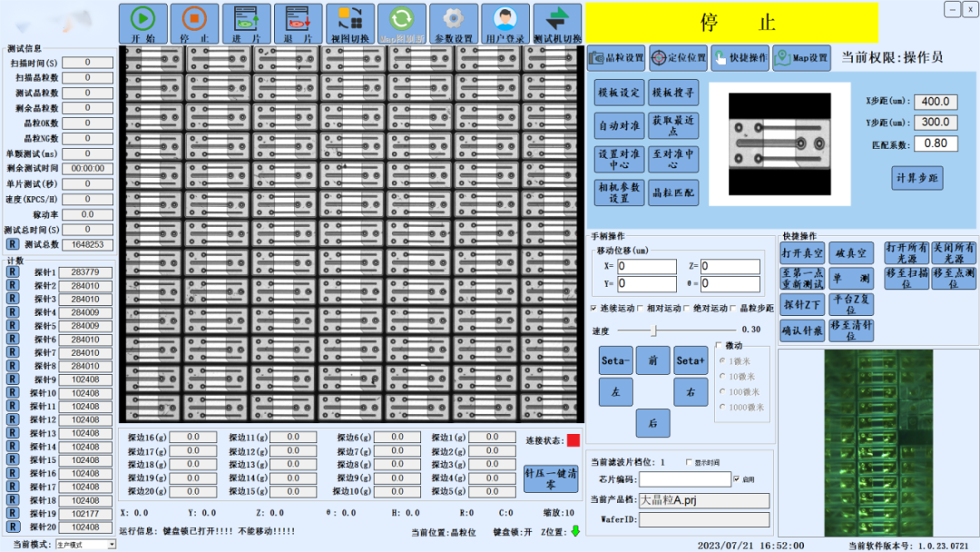
Task: Click the green probe camera view
Action: coord(878,443)
